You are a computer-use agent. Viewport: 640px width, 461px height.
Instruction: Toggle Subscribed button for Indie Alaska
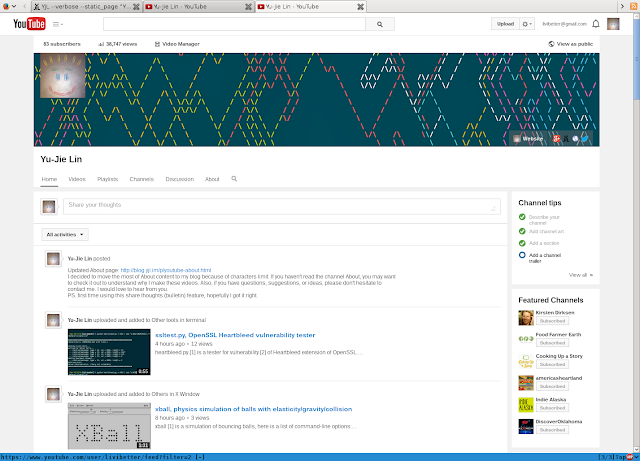[552, 408]
